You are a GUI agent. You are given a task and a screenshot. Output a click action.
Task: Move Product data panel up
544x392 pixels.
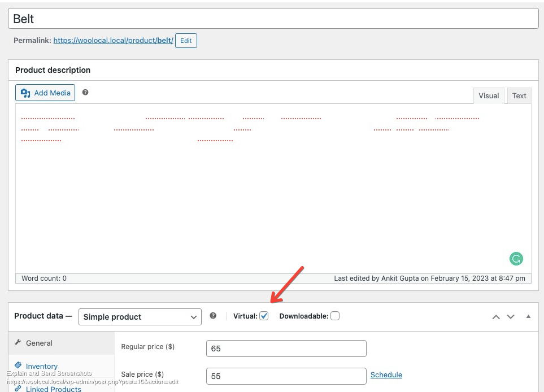(x=496, y=317)
